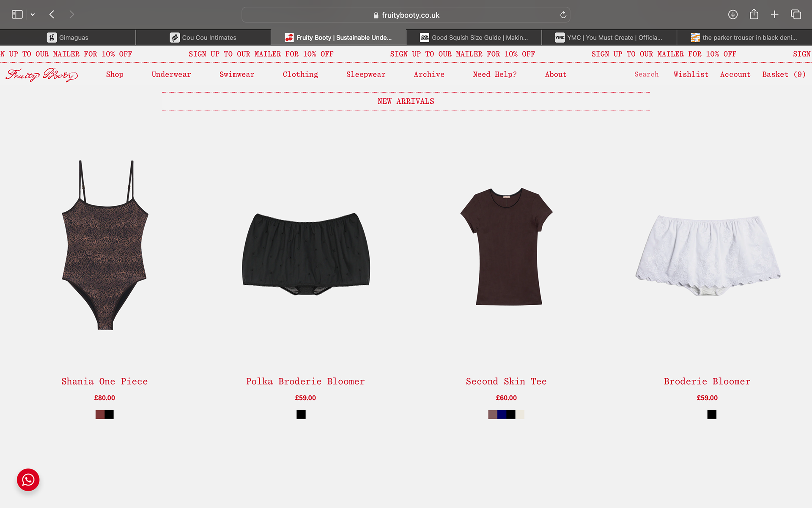Open the Swimwear menu

point(237,75)
